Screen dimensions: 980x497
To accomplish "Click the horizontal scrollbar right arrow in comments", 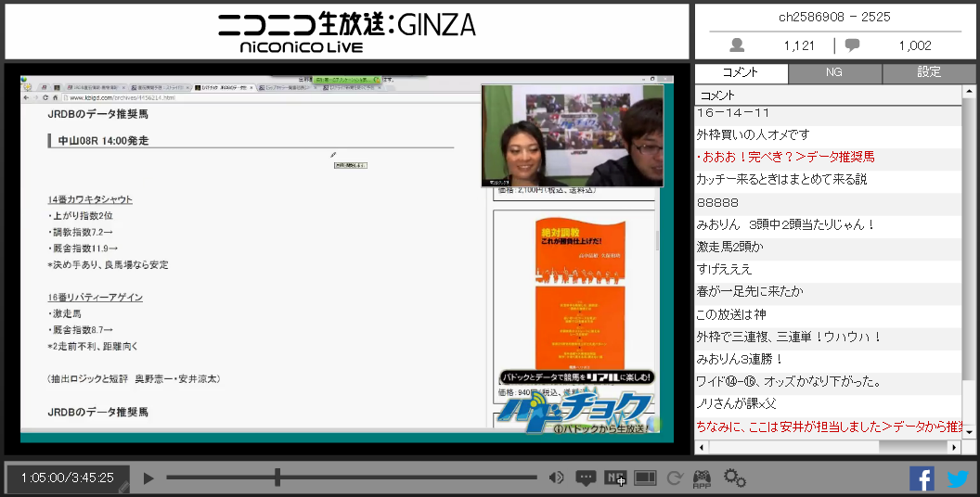I will pos(954,447).
